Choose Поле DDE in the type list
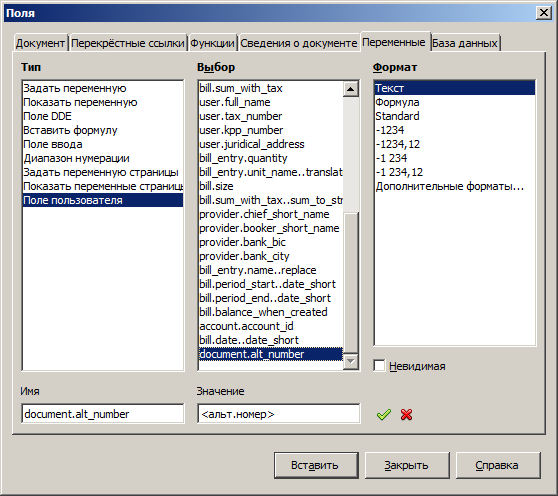558x496 pixels. point(103,116)
